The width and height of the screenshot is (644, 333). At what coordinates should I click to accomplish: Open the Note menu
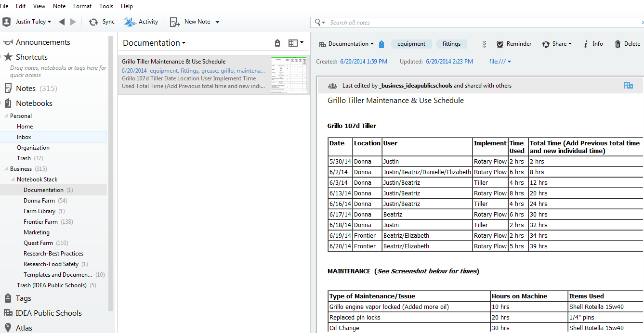click(x=59, y=6)
